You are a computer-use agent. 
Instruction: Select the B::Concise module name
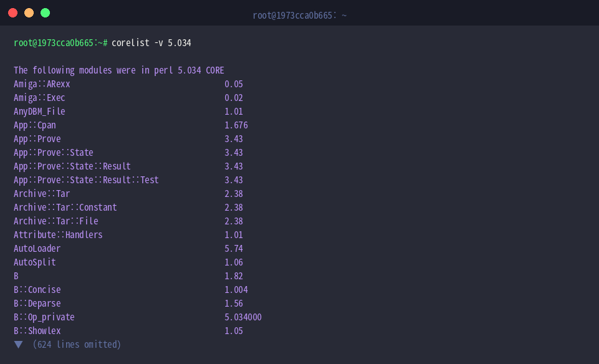click(37, 290)
